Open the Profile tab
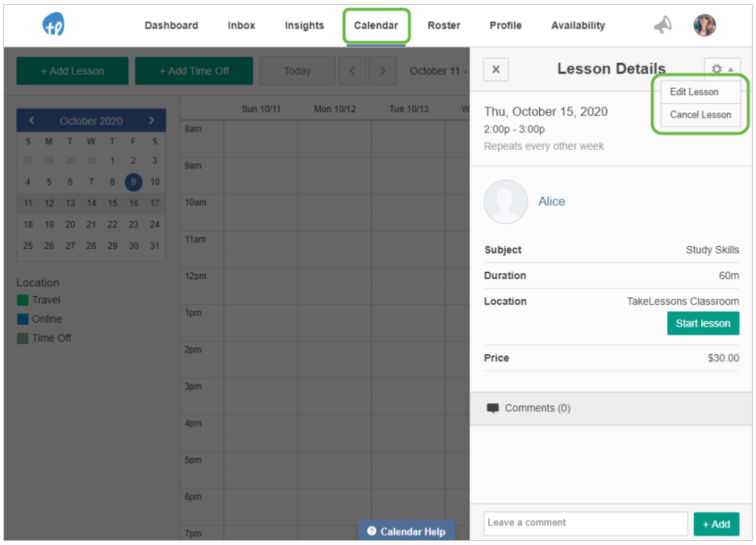Image resolution: width=756 pixels, height=545 pixels. (505, 26)
